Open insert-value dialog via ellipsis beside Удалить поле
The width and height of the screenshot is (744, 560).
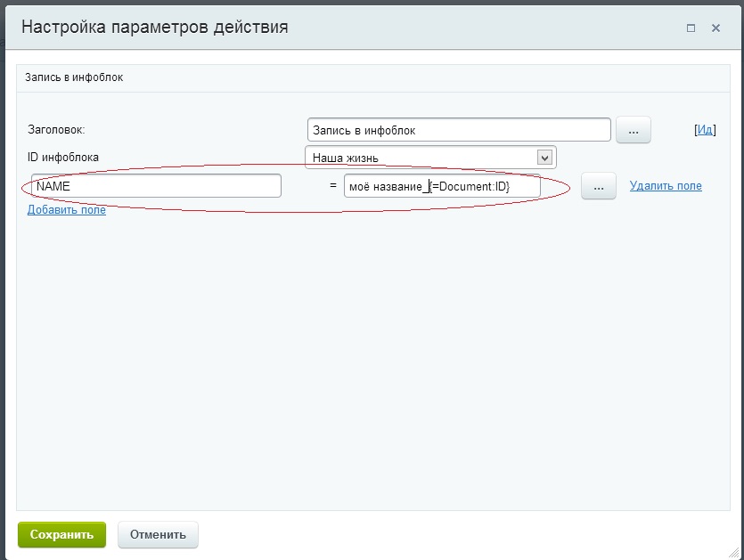(x=597, y=187)
